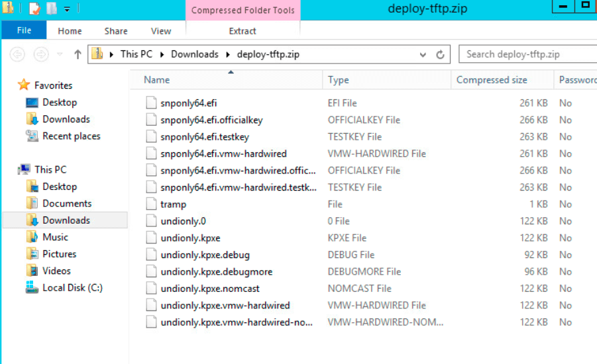This screenshot has width=597, height=364.
Task: Click This PC in the address bar
Action: pos(136,54)
